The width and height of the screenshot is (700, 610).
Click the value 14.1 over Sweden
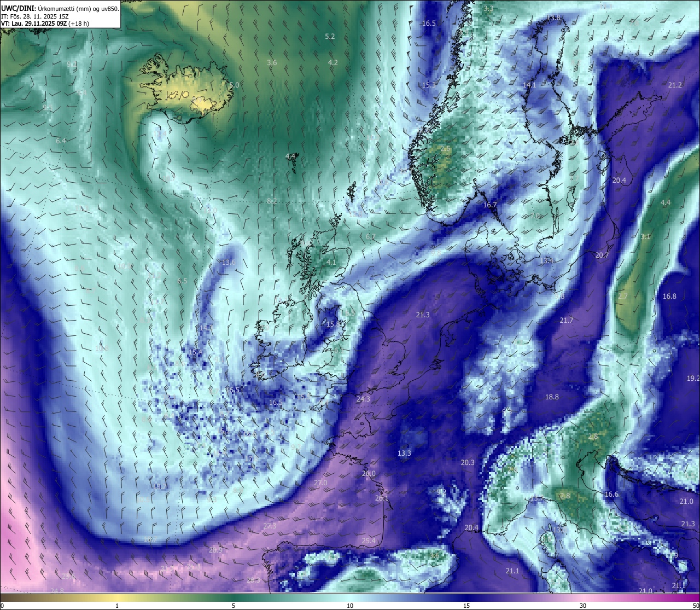(x=529, y=85)
